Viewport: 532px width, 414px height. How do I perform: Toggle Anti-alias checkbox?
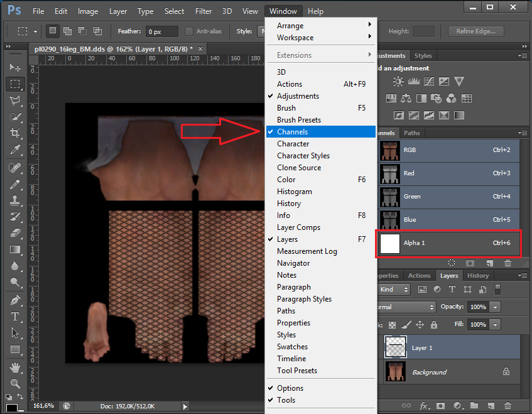pos(189,31)
